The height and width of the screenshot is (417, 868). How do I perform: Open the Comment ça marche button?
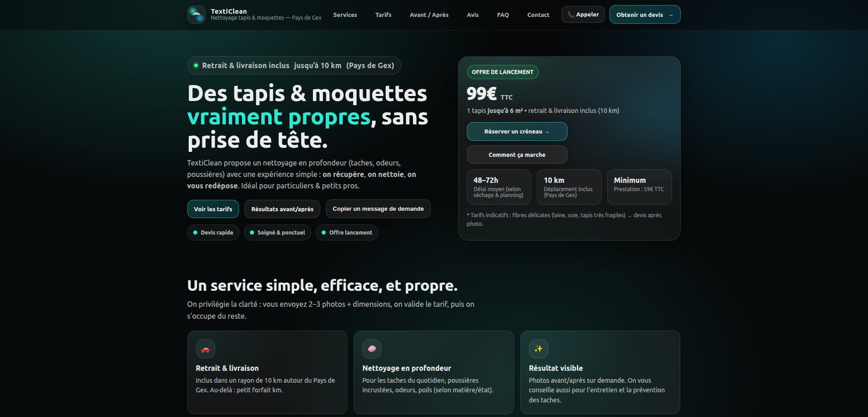[x=517, y=155]
